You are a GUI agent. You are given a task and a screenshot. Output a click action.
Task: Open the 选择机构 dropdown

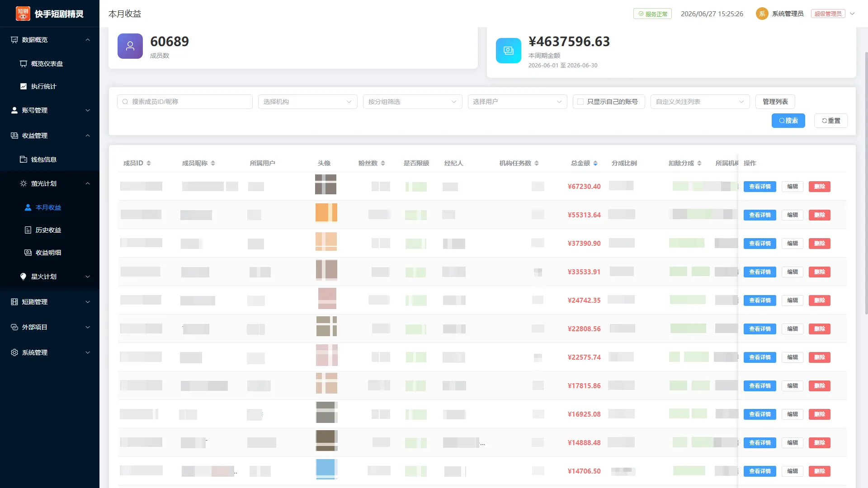click(x=308, y=102)
